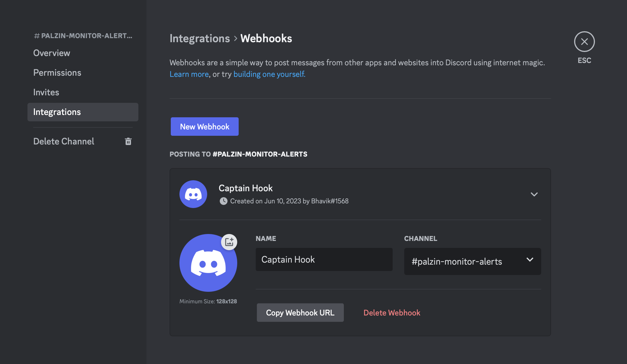Open the building one yourself link
The height and width of the screenshot is (364, 627).
(269, 74)
